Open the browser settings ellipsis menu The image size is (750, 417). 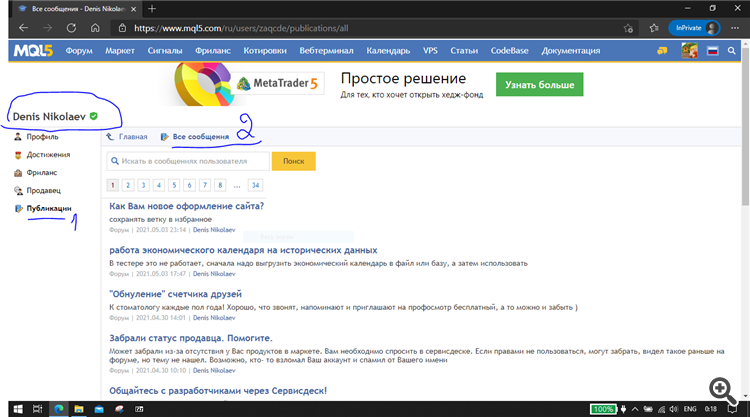[735, 28]
